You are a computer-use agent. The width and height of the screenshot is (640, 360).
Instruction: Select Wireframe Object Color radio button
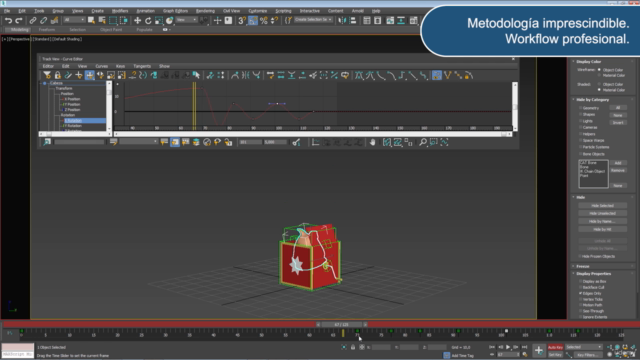[x=599, y=70]
